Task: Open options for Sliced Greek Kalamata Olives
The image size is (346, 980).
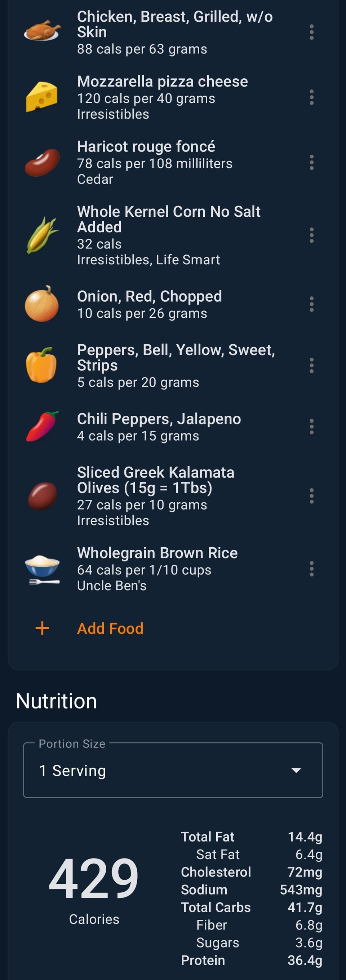Action: pos(311,496)
